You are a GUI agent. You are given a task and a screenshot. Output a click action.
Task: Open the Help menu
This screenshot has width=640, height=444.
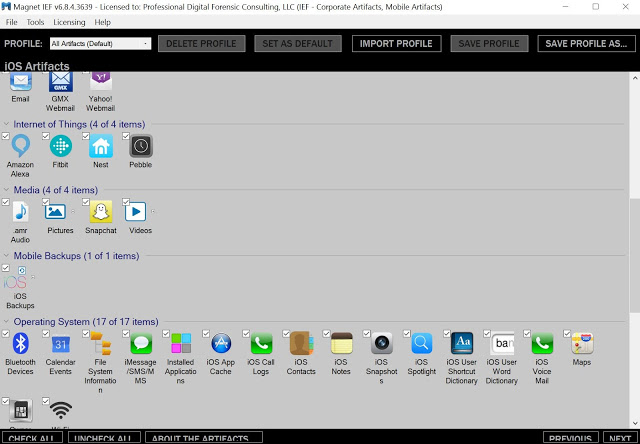102,22
